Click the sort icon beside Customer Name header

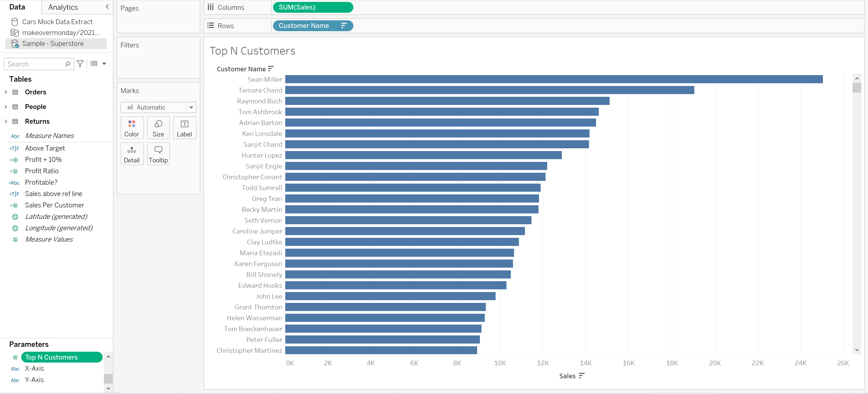point(271,69)
